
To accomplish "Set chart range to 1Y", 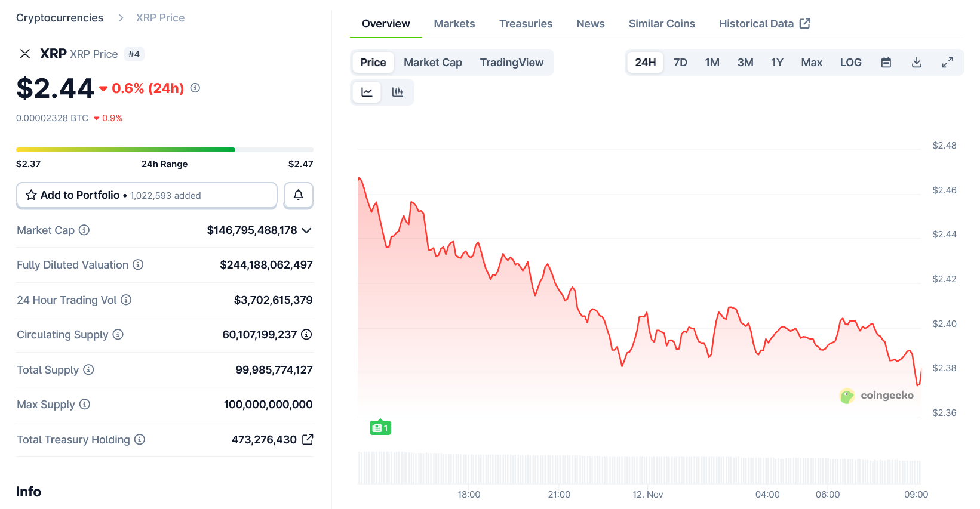I will 777,62.
